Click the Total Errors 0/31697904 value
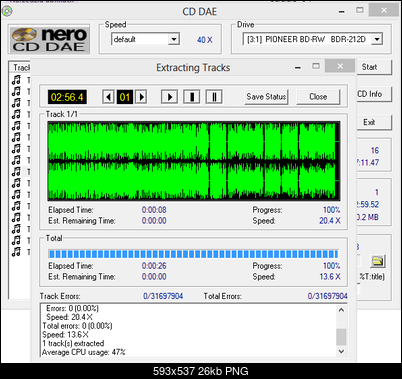Image resolution: width=402 pixels, height=379 pixels. tap(327, 296)
